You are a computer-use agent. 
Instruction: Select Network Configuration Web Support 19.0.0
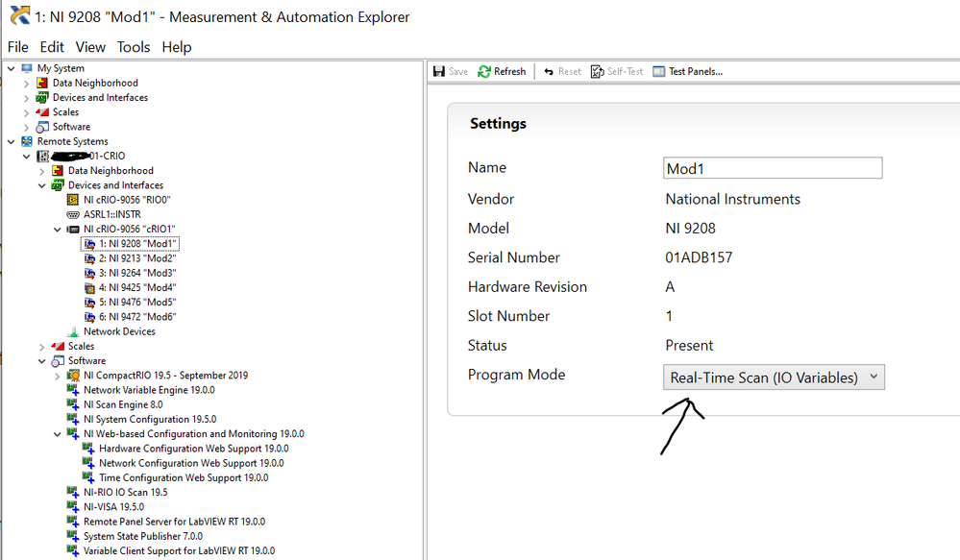[x=191, y=463]
